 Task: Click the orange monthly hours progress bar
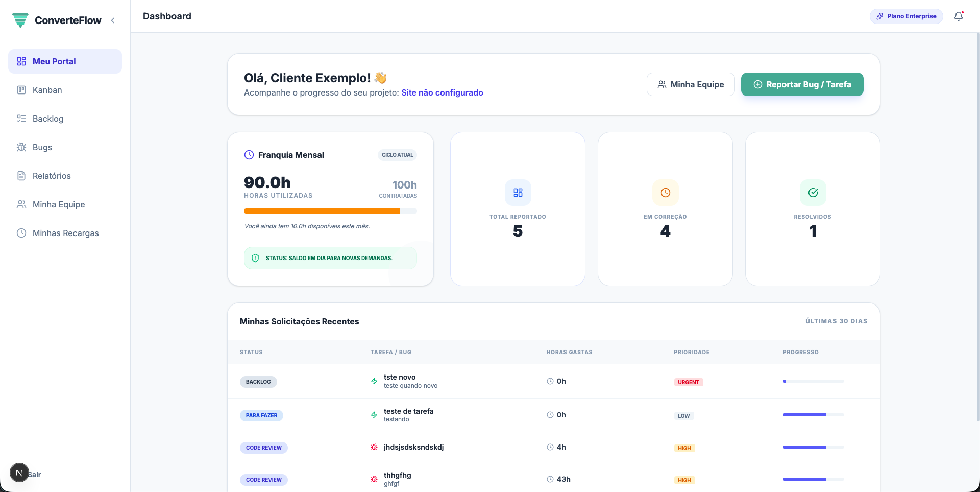point(322,211)
